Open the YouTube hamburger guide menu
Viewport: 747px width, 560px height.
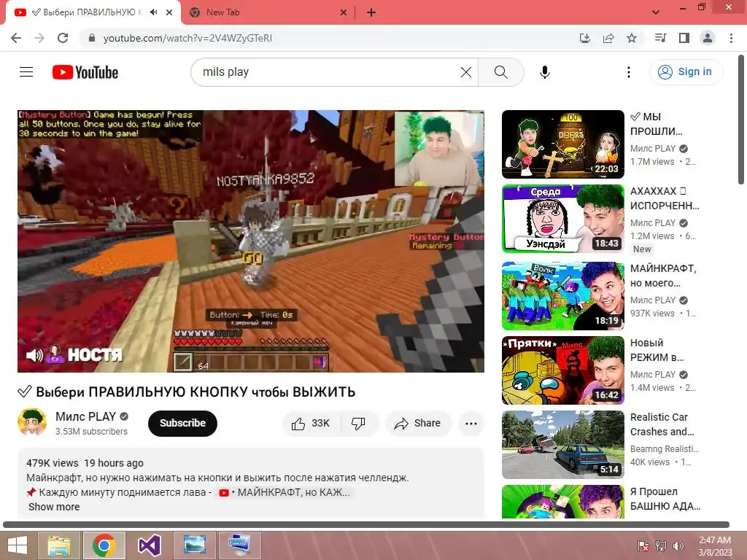[26, 72]
